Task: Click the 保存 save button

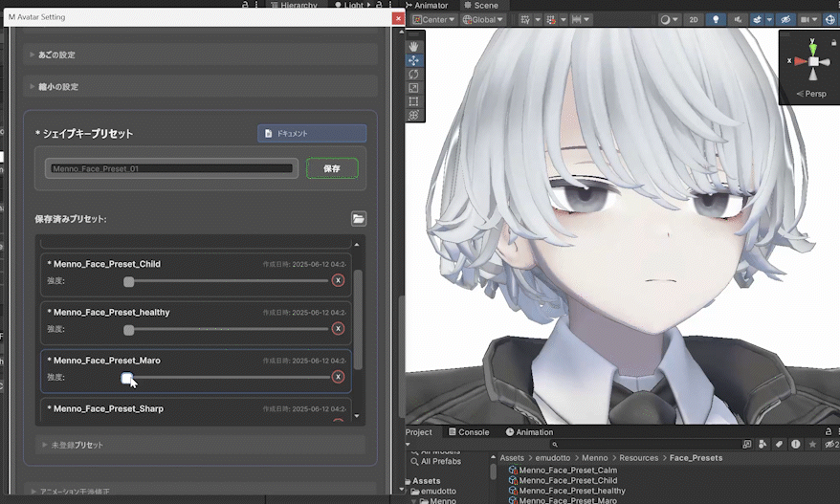Action: 332,168
